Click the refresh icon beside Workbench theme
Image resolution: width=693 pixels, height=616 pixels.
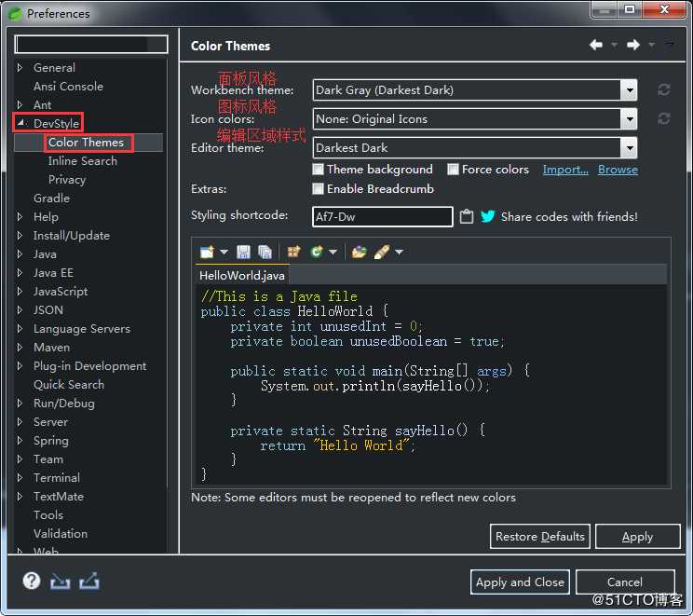[663, 89]
